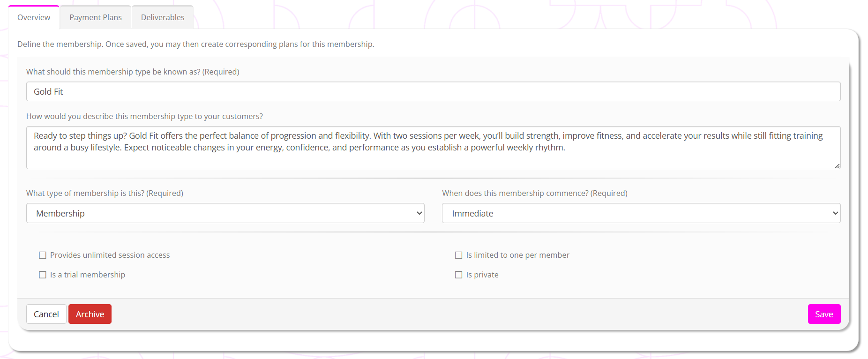The height and width of the screenshot is (359, 868).
Task: Focus the membership description text area
Action: point(433,147)
